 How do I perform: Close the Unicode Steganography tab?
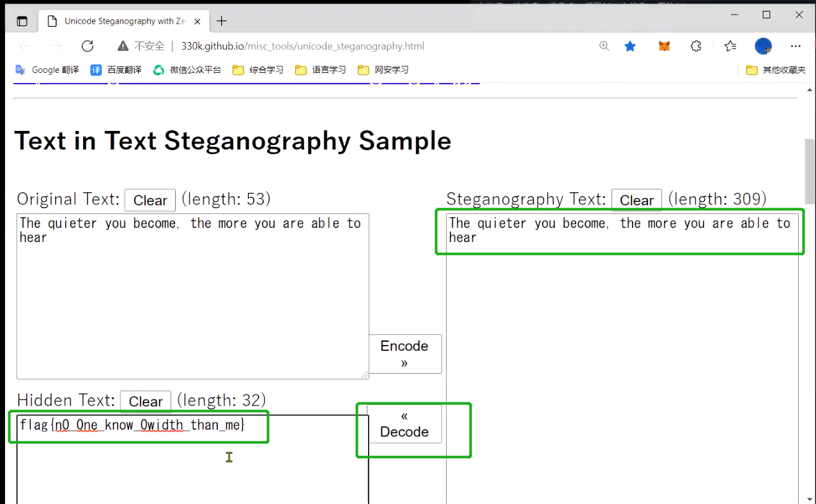197,21
